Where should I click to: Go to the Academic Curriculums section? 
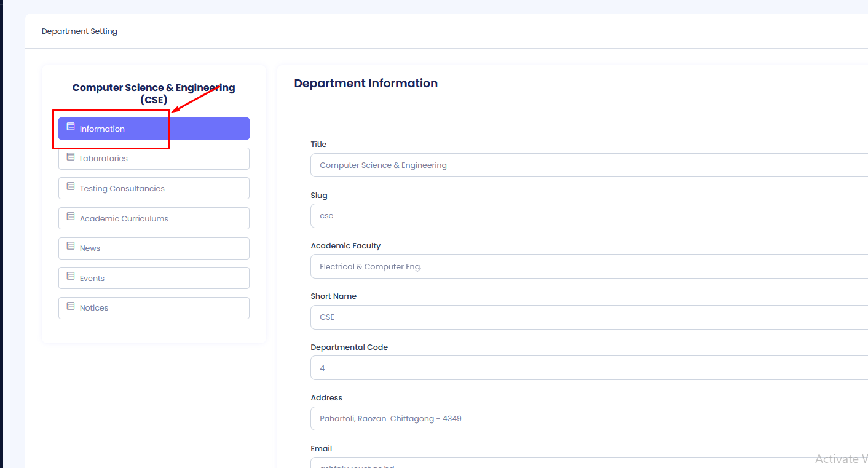tap(154, 218)
